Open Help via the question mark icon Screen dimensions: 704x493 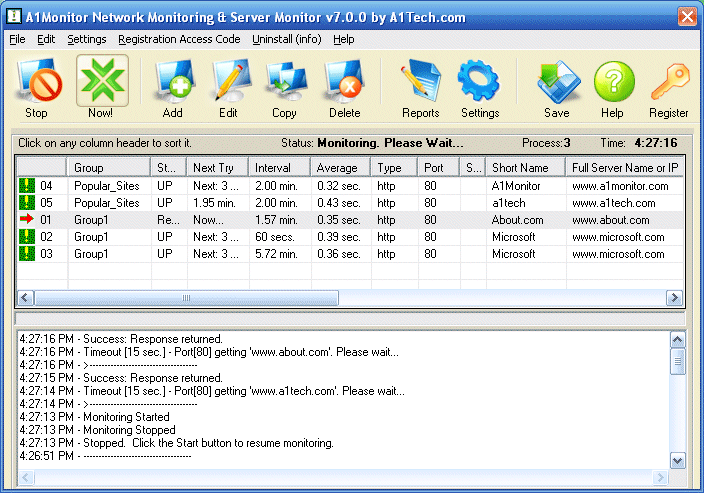coord(612,87)
